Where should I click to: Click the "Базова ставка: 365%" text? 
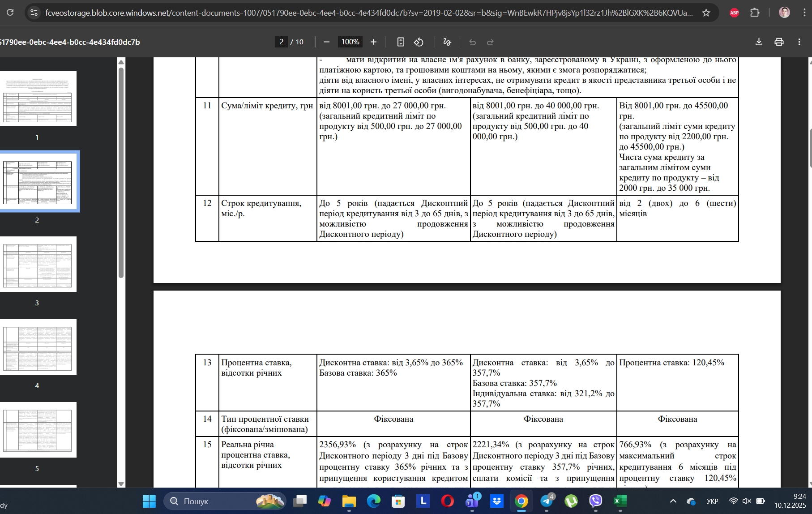[x=358, y=373]
